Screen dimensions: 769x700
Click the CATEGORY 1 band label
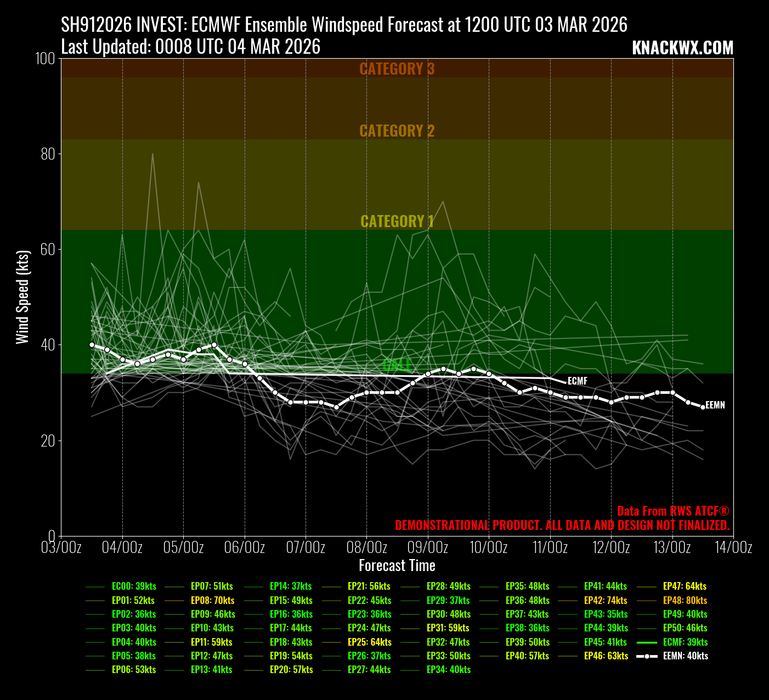[397, 221]
